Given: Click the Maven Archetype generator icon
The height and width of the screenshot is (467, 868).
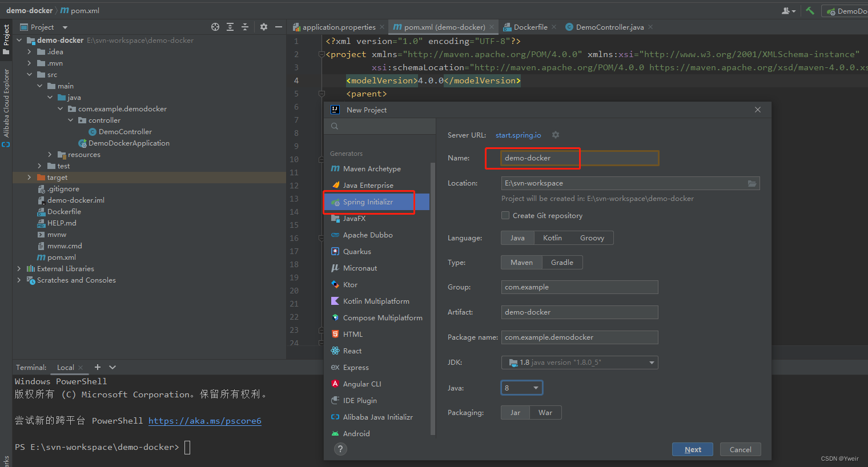Looking at the screenshot, I should 335,169.
